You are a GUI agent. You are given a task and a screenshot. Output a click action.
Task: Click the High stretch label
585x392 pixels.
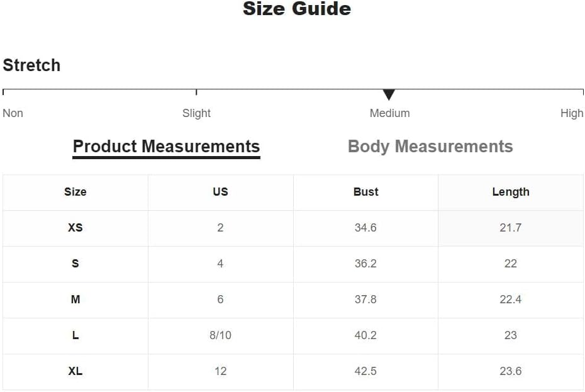572,113
